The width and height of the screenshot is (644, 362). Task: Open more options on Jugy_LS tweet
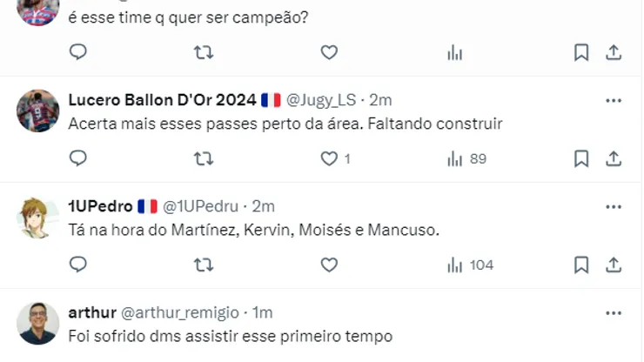[x=614, y=100]
